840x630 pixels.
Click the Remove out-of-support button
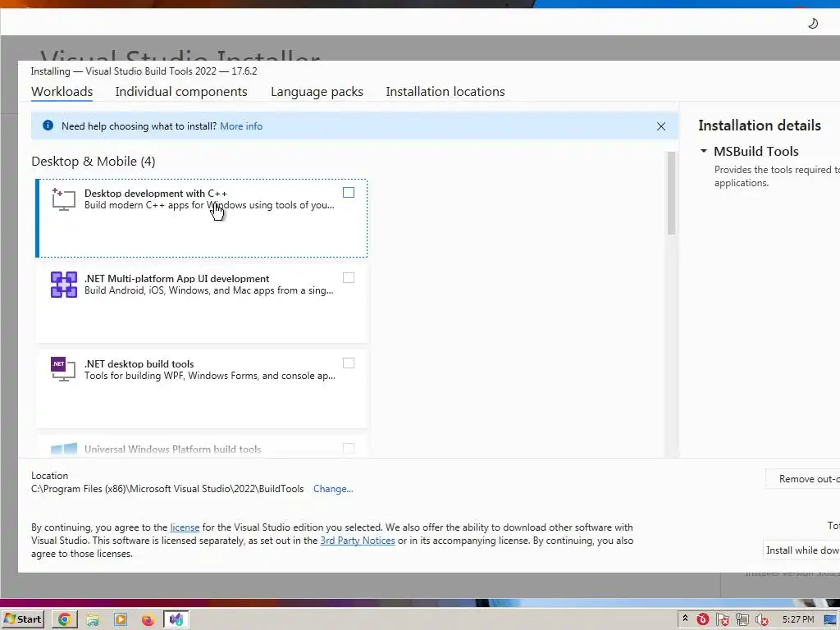[x=802, y=479]
